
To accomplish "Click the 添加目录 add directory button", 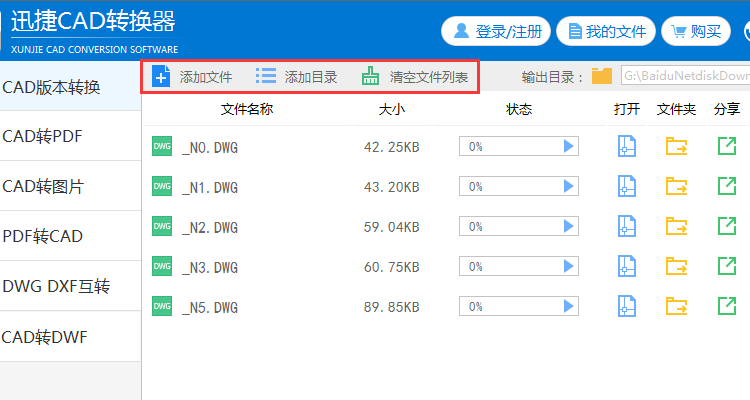I will point(297,77).
